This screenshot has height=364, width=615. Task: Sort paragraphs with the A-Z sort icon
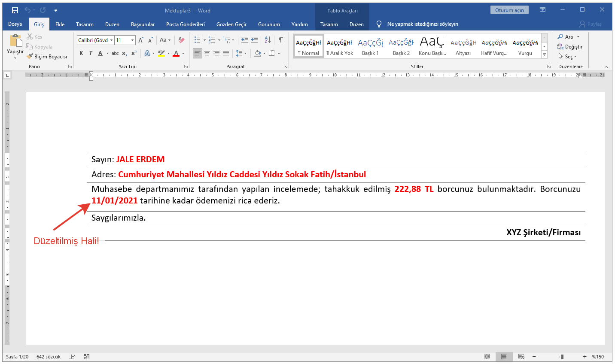click(x=268, y=40)
